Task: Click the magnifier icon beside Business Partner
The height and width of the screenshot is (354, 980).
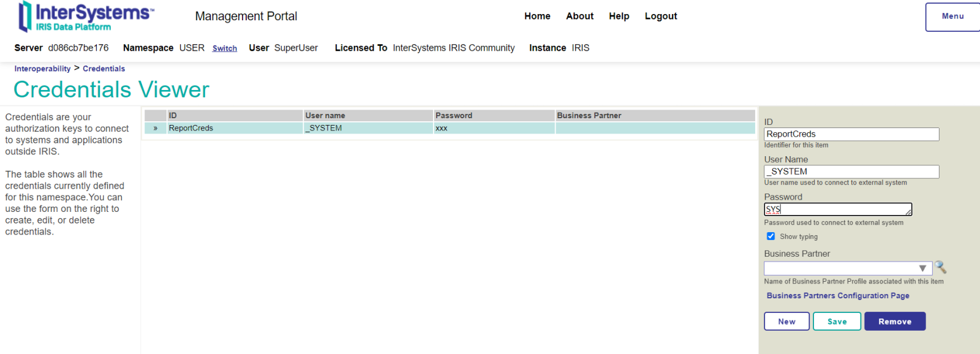Action: tap(941, 268)
